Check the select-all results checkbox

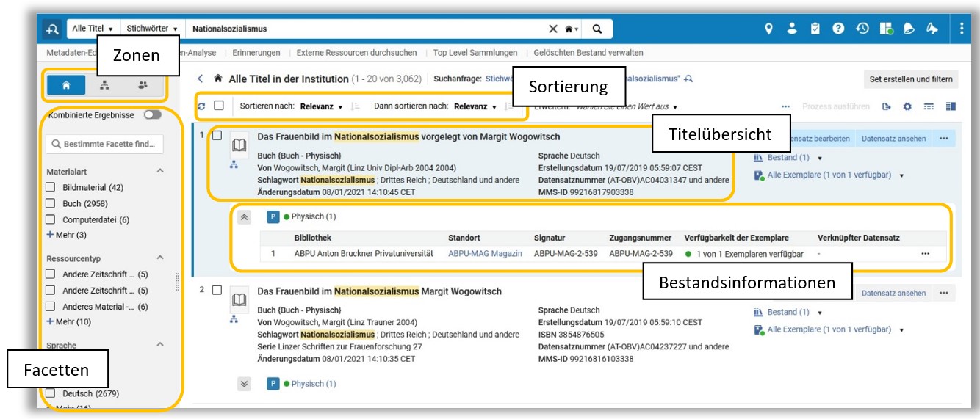[x=218, y=106]
